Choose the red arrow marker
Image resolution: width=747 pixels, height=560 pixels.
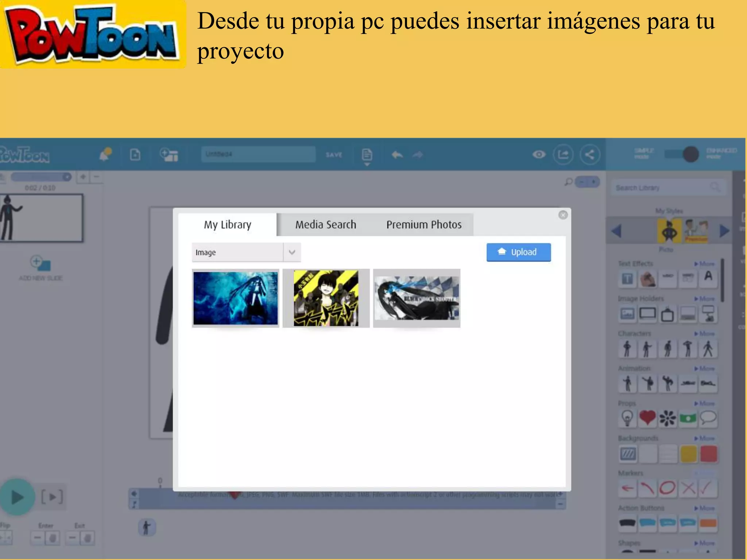point(627,488)
